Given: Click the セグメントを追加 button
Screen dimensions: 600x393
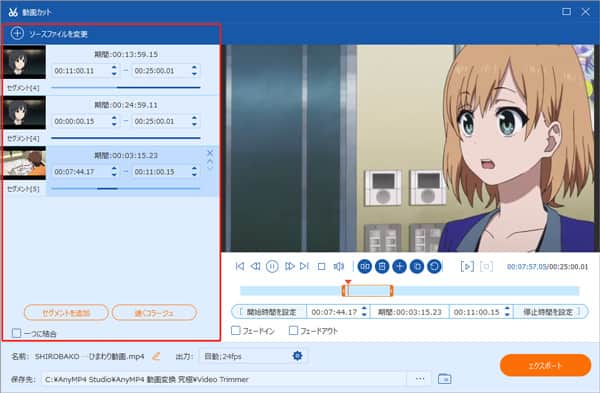Looking at the screenshot, I should coord(66,313).
